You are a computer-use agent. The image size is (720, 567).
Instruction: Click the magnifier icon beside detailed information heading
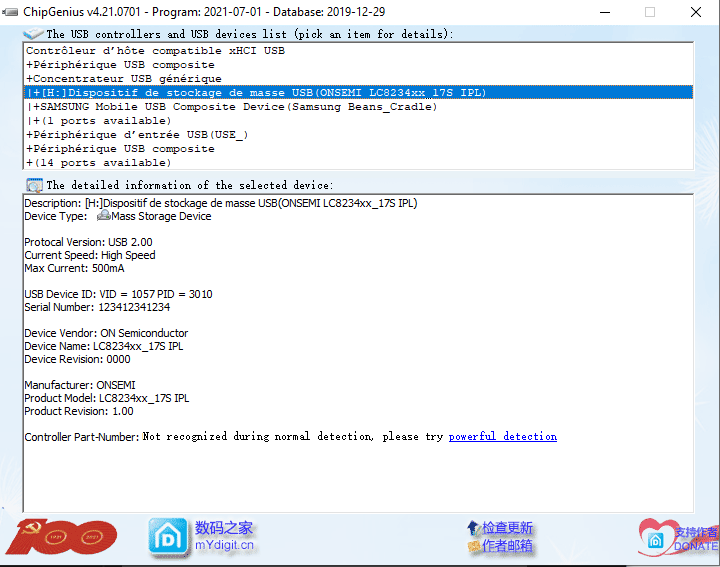34,185
